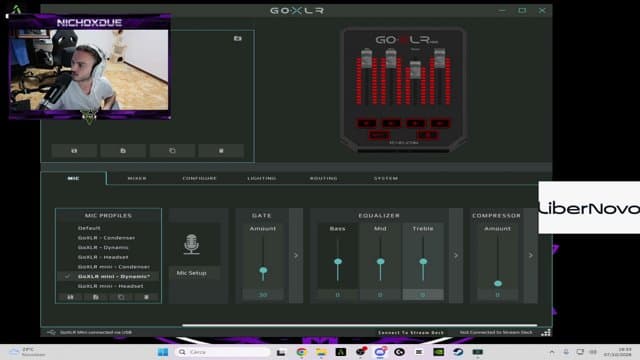This screenshot has width=640, height=360.
Task: Click the delete profile trash icon
Action: click(x=221, y=151)
